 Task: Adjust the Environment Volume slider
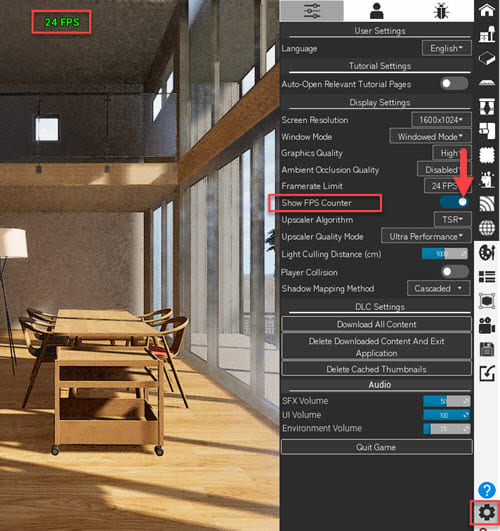(x=447, y=429)
